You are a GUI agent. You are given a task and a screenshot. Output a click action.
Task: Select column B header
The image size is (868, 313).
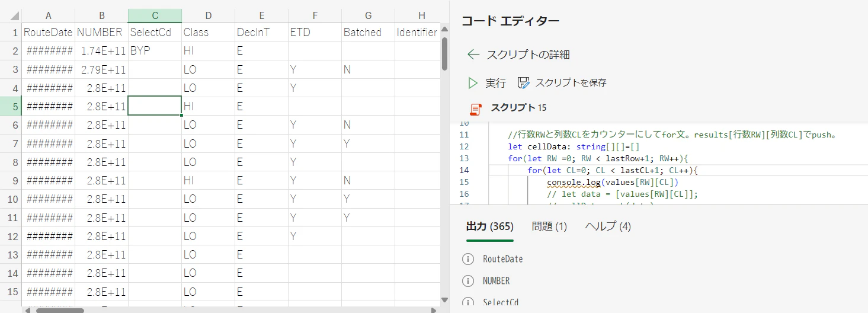click(x=101, y=16)
